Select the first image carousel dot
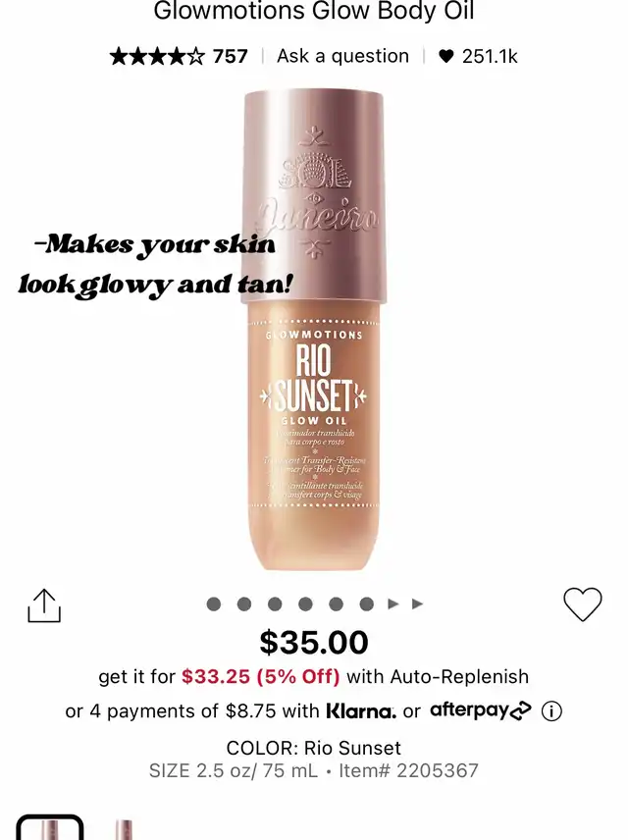Viewport: 628px width, 840px height. coord(214,604)
